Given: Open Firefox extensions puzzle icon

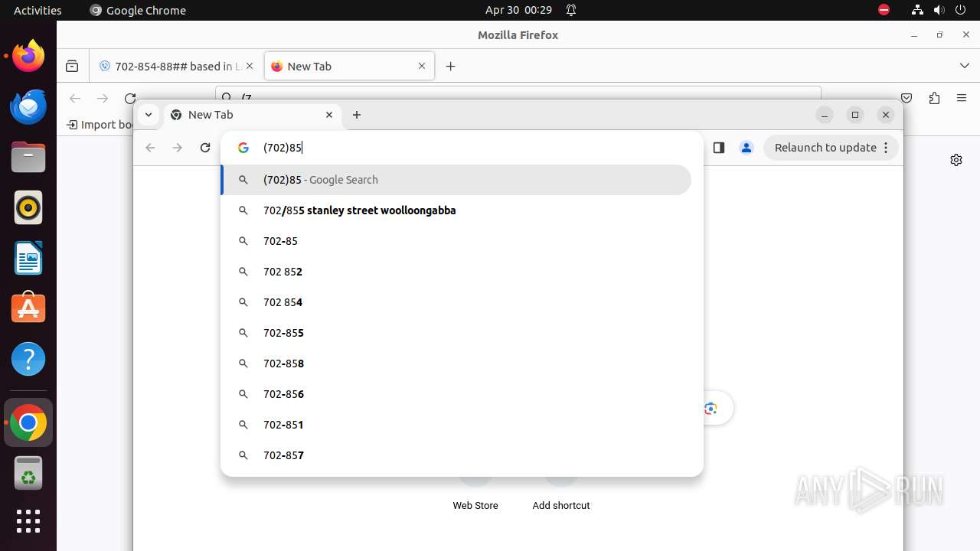Looking at the screenshot, I should pos(934,98).
